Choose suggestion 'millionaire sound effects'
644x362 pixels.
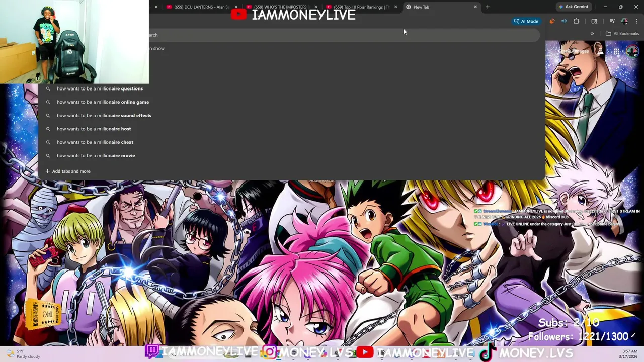click(292, 115)
